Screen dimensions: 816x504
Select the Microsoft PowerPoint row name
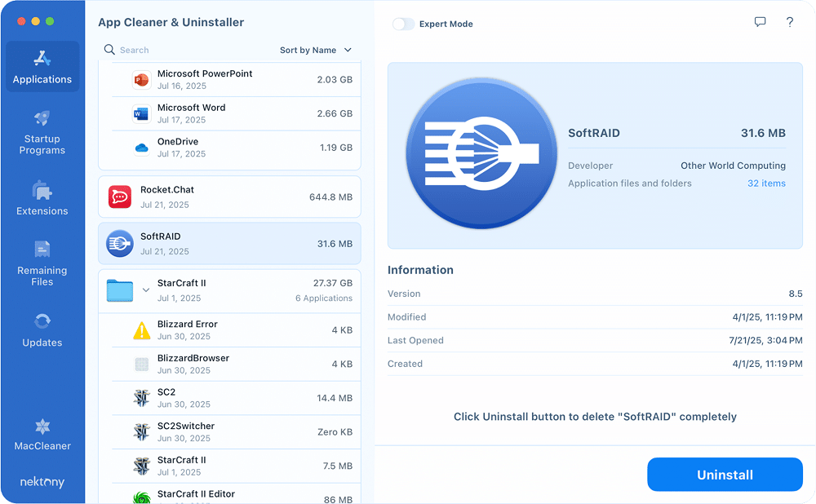click(205, 73)
